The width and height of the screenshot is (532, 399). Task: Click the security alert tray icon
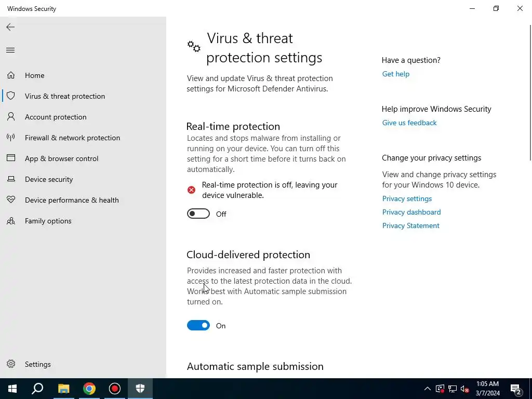pos(440,389)
